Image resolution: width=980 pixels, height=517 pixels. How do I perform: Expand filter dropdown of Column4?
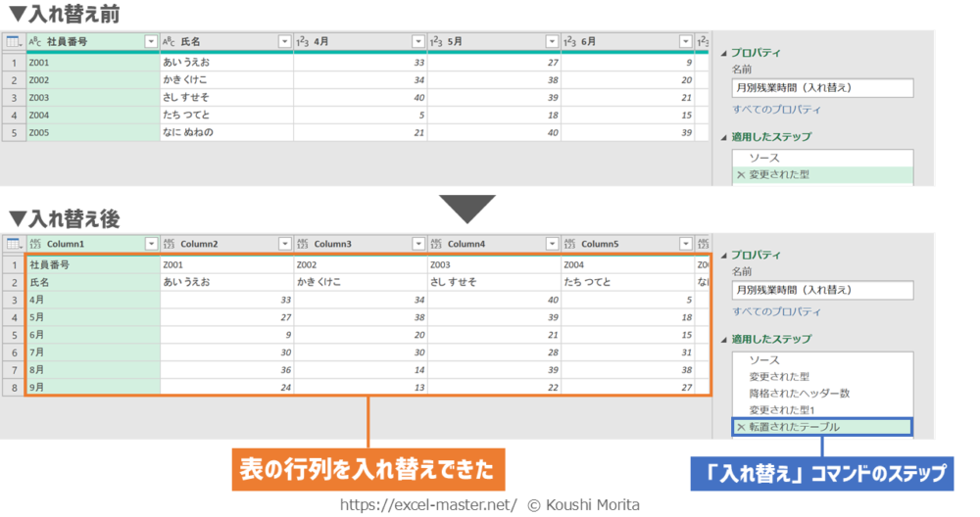[x=552, y=244]
